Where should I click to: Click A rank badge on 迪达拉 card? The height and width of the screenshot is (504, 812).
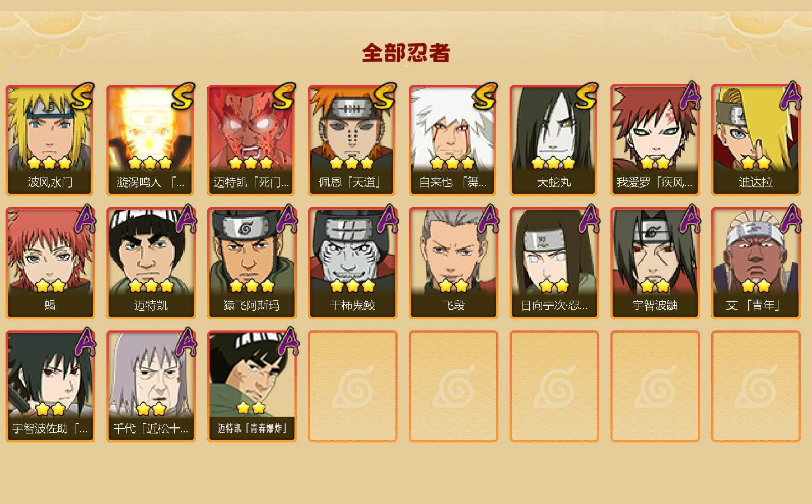(x=791, y=96)
